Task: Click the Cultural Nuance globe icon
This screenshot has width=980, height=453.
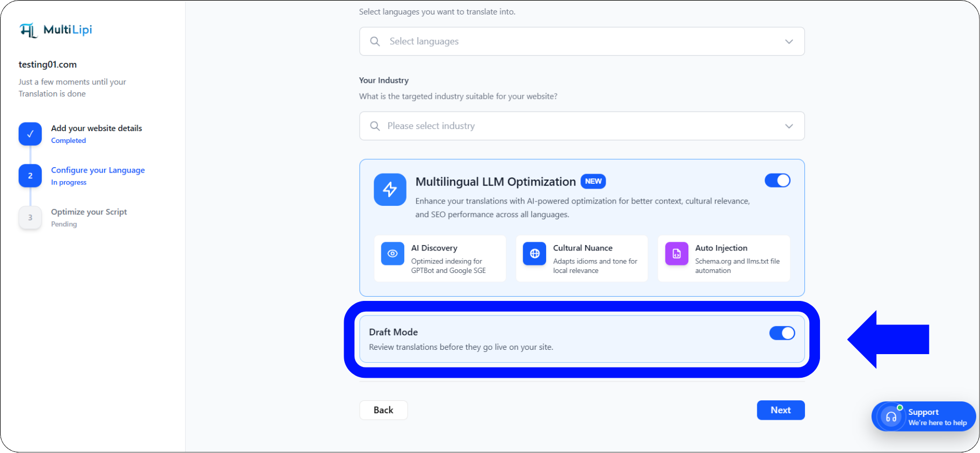Action: coord(534,254)
